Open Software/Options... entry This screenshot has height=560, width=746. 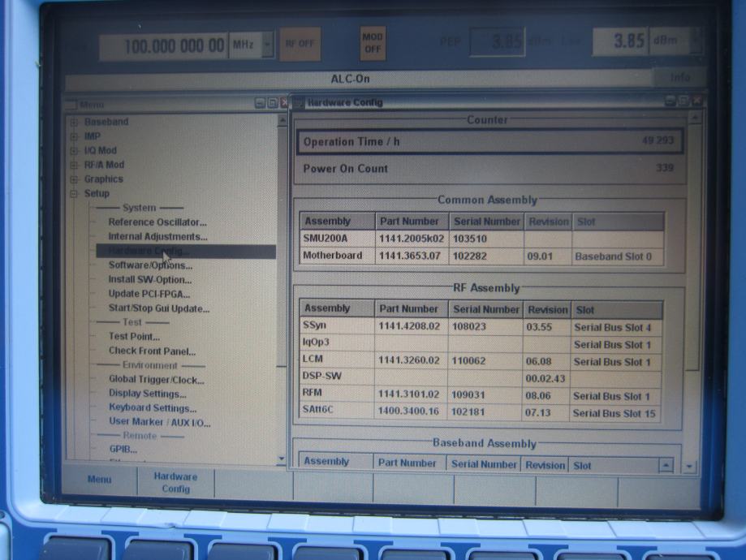[150, 265]
